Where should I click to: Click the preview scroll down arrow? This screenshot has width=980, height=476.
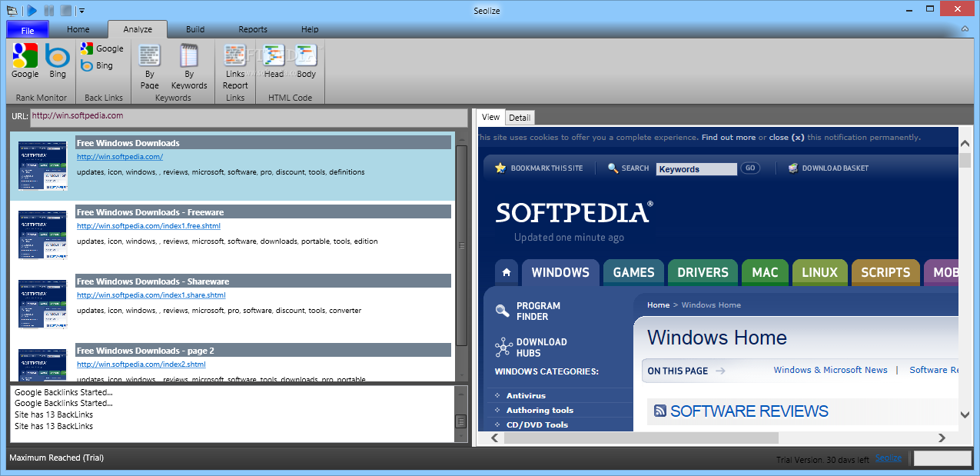(x=965, y=415)
